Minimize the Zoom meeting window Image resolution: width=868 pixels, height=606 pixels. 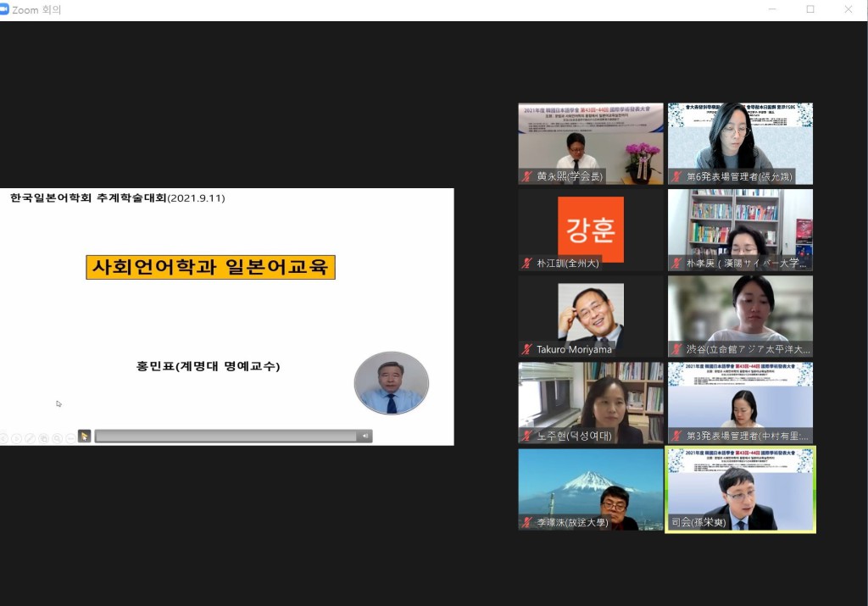[x=771, y=9]
